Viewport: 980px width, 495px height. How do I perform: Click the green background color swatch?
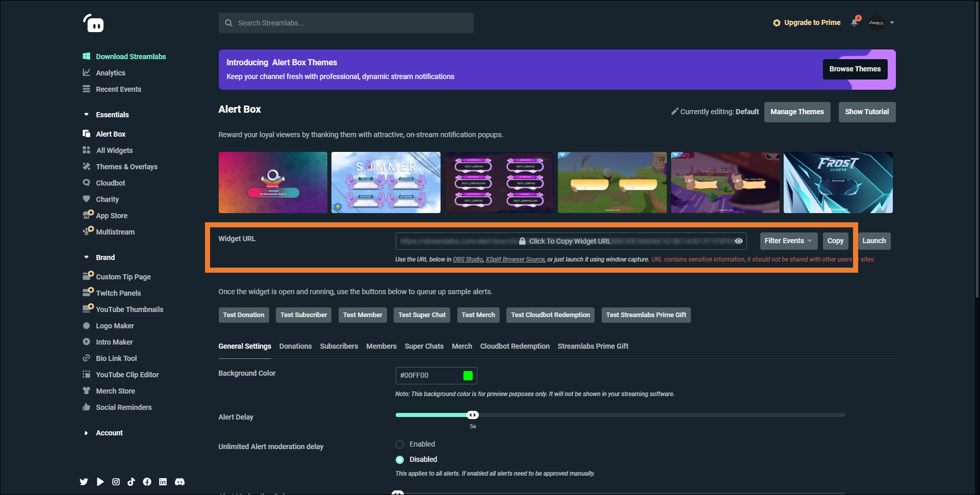468,376
